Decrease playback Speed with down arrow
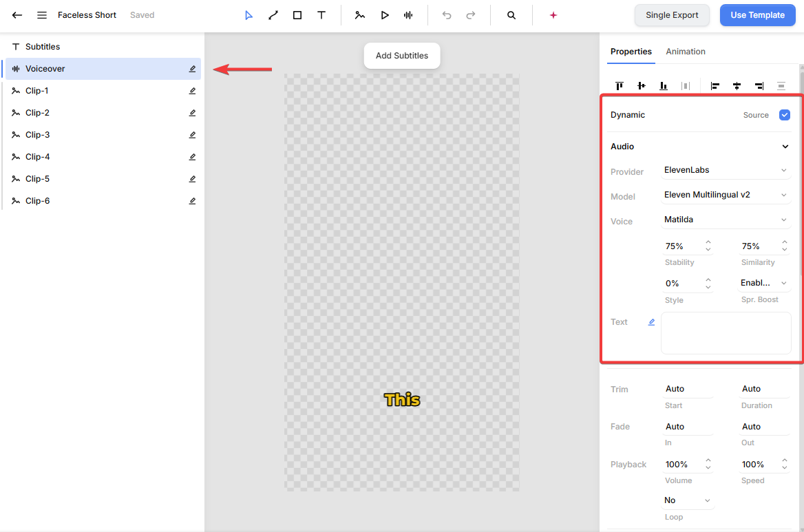This screenshot has height=532, width=804. coord(785,467)
